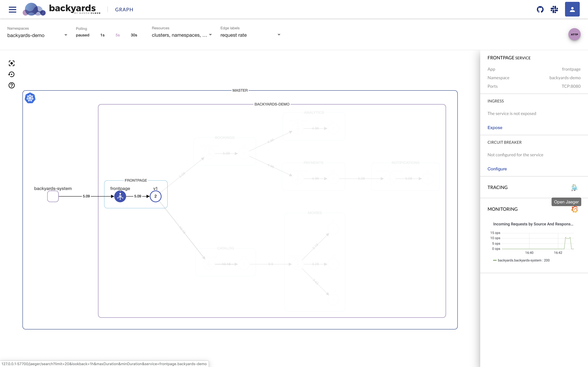Open Jaeger from the Tracing section

574,188
